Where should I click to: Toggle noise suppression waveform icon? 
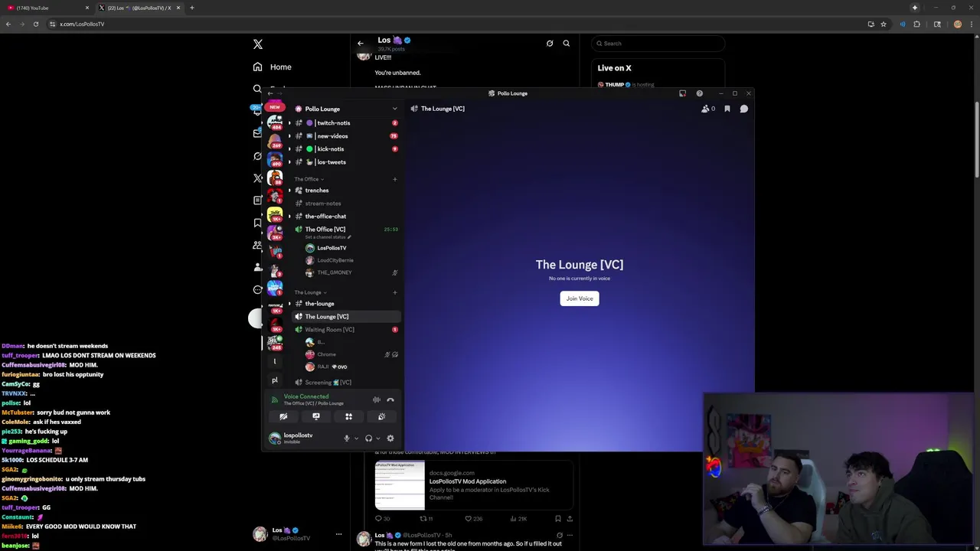click(x=376, y=399)
